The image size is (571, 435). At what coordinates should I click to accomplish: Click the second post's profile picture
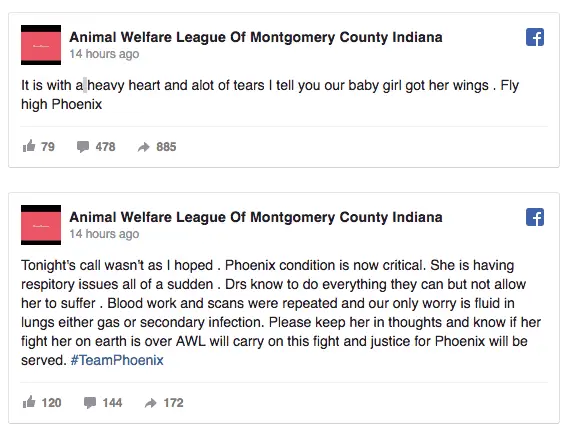pyautogui.click(x=41, y=225)
